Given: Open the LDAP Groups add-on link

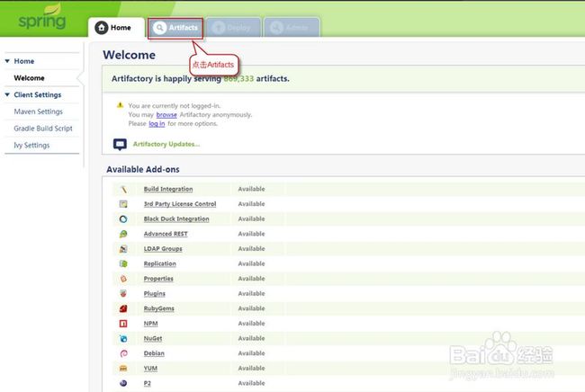Looking at the screenshot, I should pos(163,249).
